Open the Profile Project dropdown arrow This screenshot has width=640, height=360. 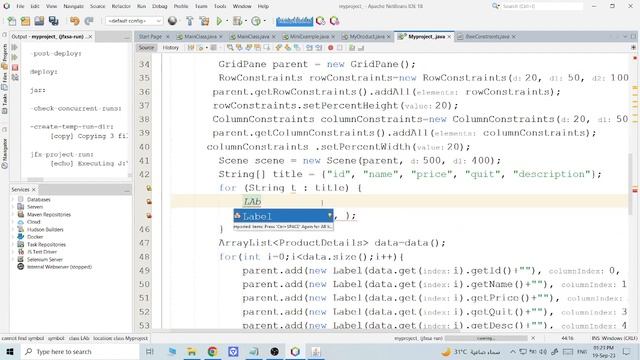click(x=264, y=21)
